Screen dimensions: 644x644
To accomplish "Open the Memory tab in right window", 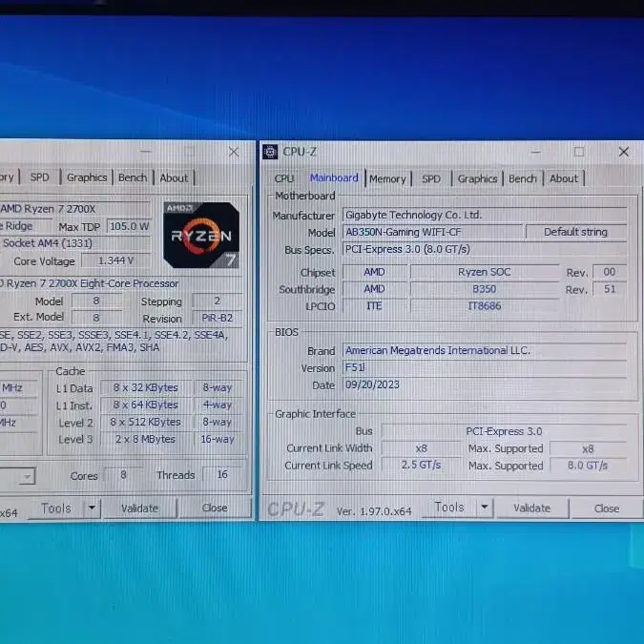I will coord(387,179).
